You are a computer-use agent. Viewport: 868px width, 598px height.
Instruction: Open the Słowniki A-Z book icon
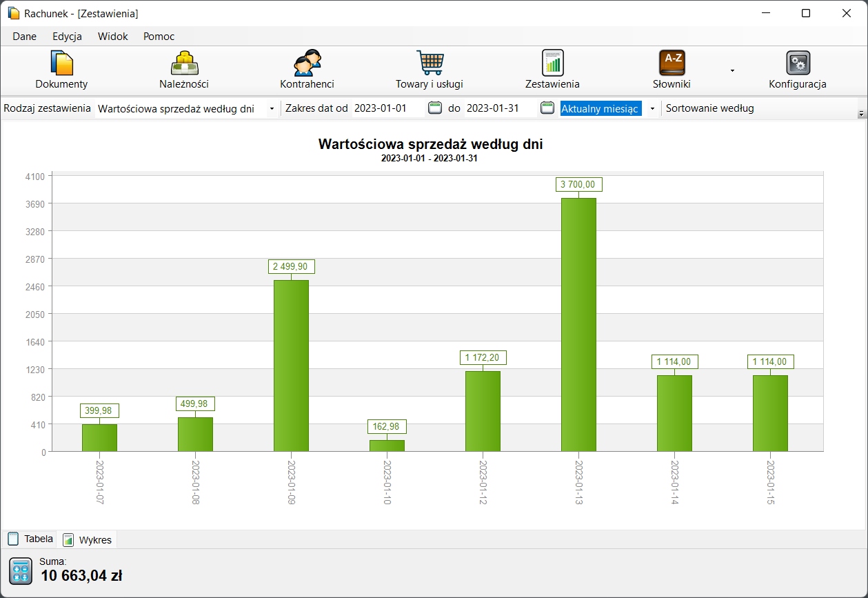pos(672,63)
